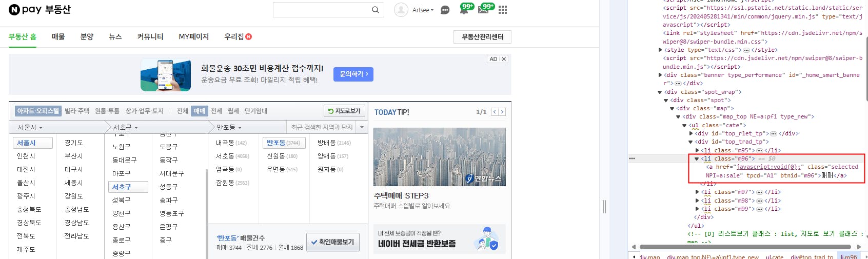Click javascript:void(0); href link in DevTools
Viewport: 868px width, 259px height.
click(x=770, y=167)
